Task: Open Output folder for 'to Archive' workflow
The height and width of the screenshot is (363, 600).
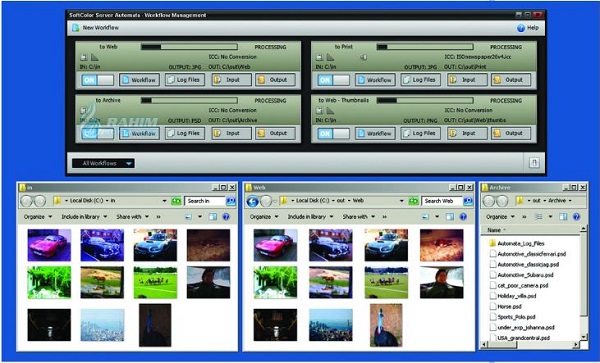Action: point(276,133)
